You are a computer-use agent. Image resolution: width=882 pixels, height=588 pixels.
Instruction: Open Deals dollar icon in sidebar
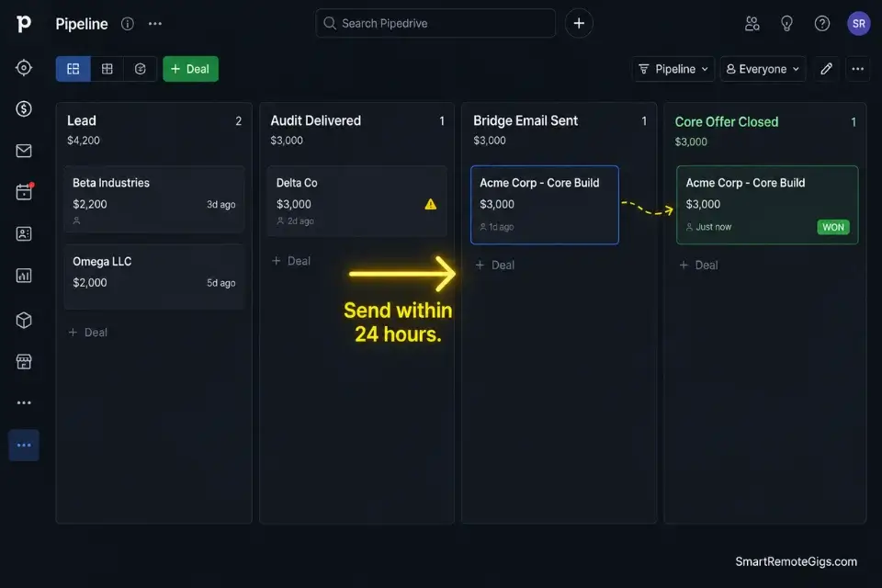24,108
